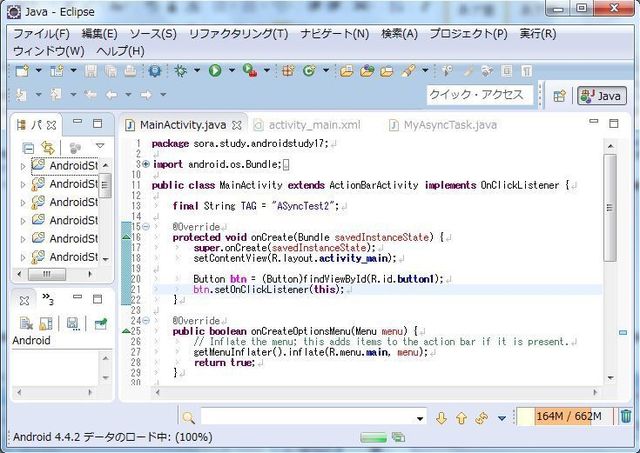Expand the first AndroidSt project node

click(23, 166)
